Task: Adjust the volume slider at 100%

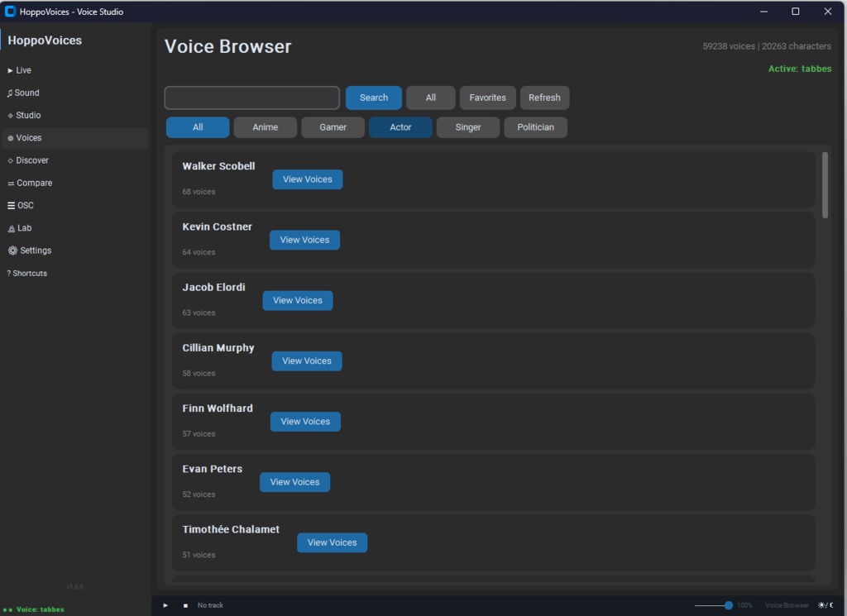Action: [714, 605]
